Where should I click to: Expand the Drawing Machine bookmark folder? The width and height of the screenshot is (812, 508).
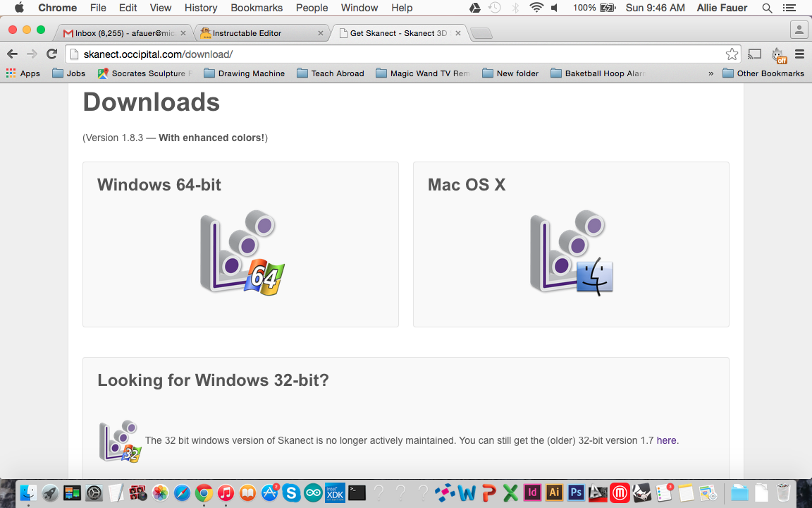click(245, 73)
